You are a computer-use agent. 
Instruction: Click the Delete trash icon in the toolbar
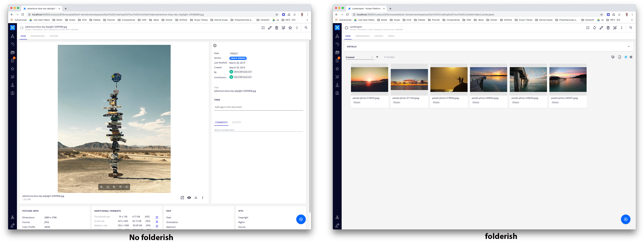276,28
